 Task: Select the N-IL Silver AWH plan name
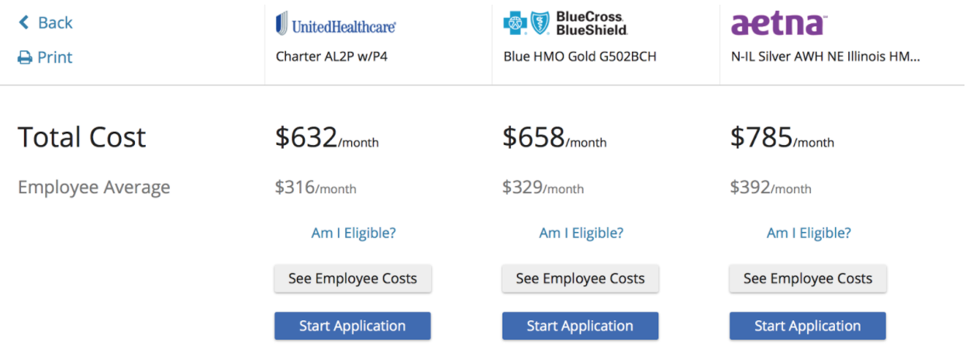click(x=826, y=57)
